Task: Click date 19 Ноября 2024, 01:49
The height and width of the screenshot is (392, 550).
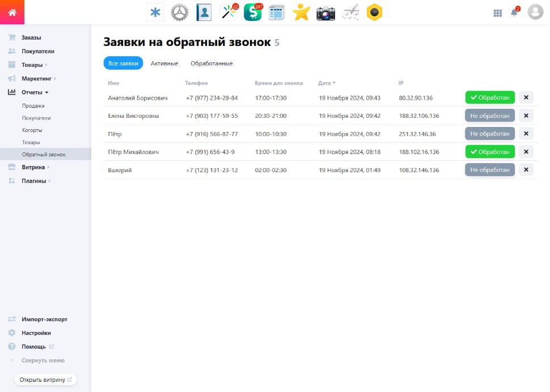Action: click(x=349, y=170)
